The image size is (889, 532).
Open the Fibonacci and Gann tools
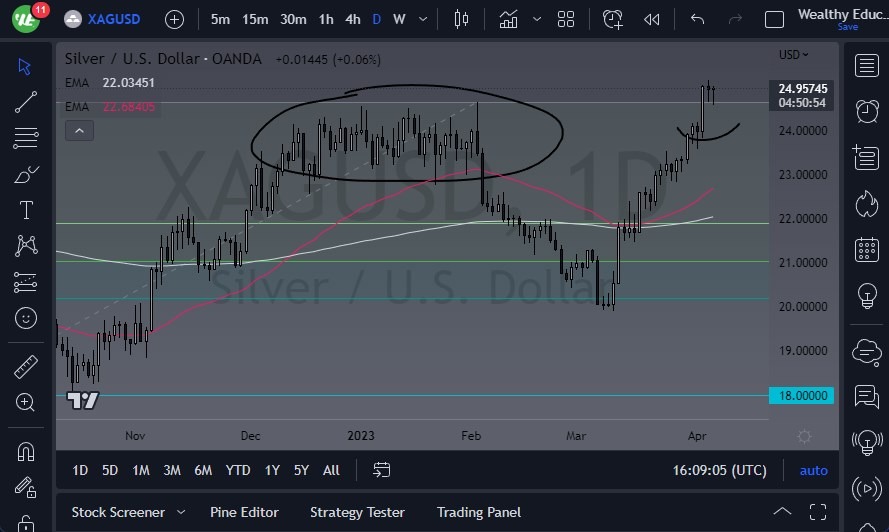click(x=26, y=138)
